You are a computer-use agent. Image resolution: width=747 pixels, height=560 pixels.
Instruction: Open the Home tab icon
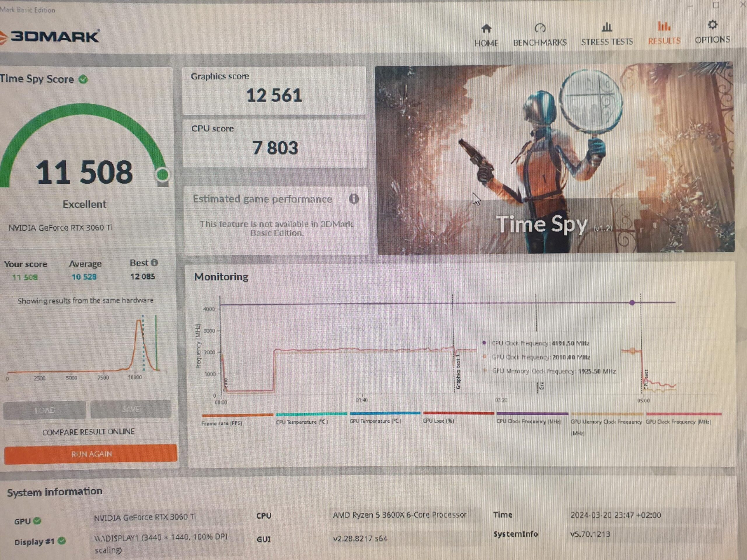(486, 28)
